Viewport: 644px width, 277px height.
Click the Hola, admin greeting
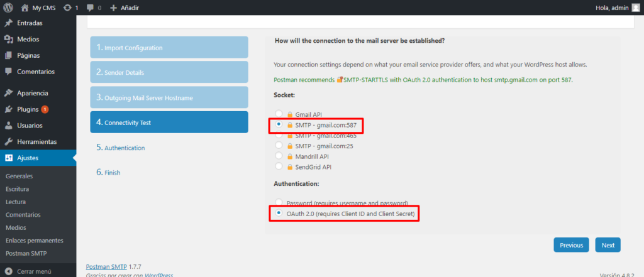point(612,8)
